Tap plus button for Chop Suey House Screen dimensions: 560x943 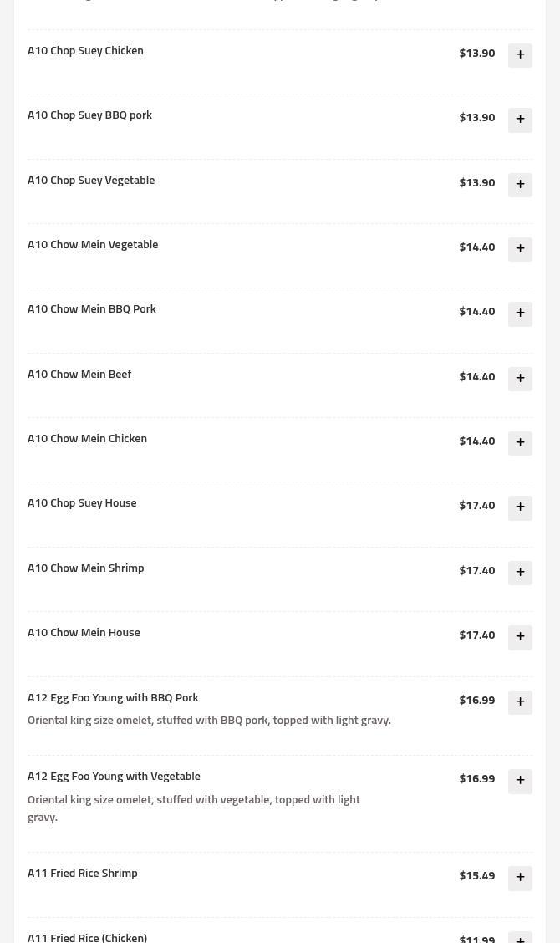coord(520,507)
